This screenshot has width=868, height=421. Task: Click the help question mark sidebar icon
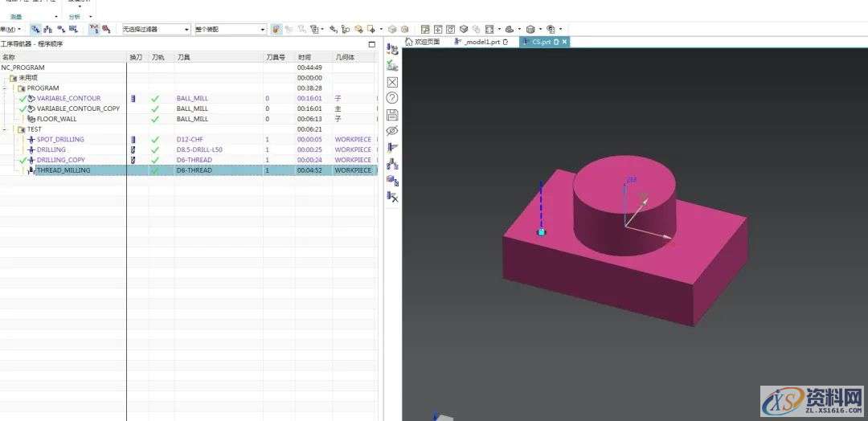(392, 98)
